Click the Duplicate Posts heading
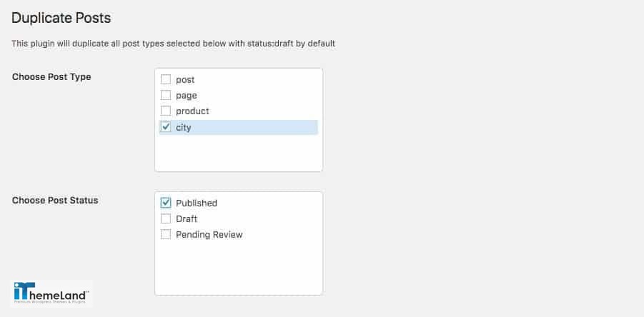644x317 pixels. (x=61, y=18)
